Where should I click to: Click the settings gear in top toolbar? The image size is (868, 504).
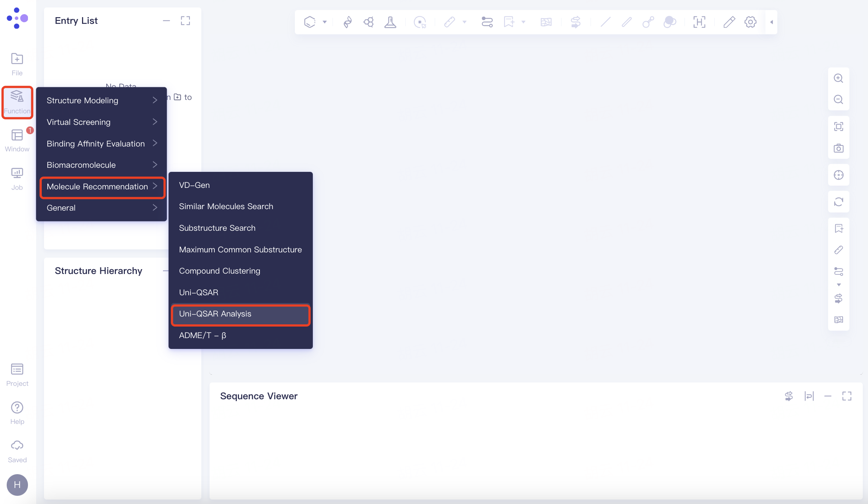[750, 22]
